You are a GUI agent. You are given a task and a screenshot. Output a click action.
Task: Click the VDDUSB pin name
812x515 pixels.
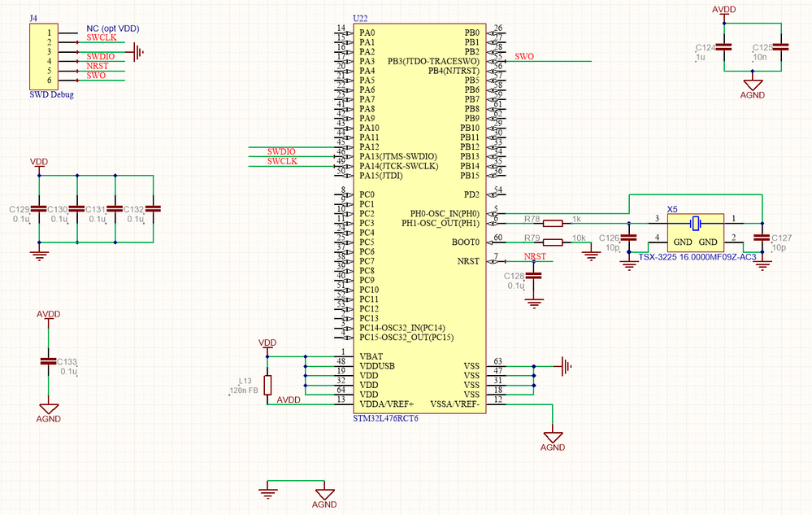[377, 366]
